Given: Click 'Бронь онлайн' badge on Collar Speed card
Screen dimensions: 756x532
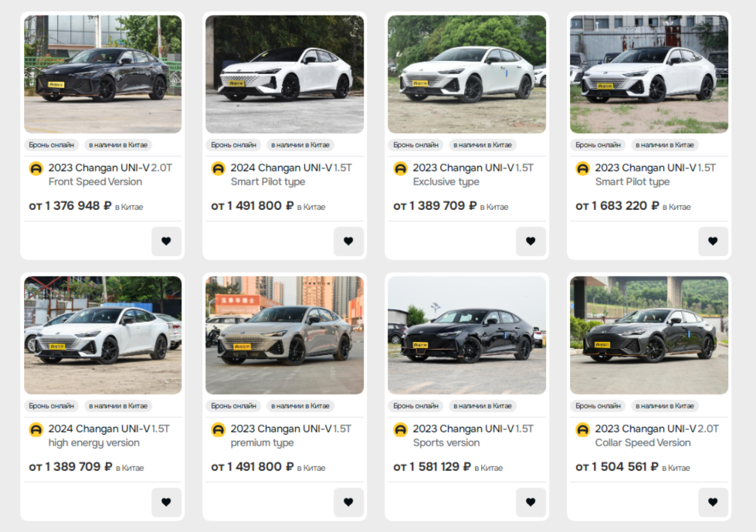Looking at the screenshot, I should point(598,406).
